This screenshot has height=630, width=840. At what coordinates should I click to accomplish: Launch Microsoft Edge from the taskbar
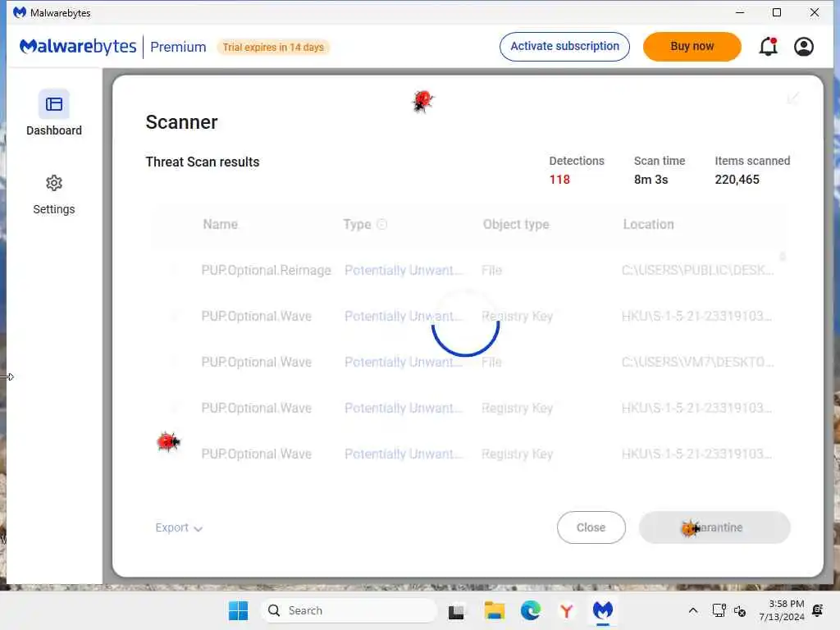531,610
